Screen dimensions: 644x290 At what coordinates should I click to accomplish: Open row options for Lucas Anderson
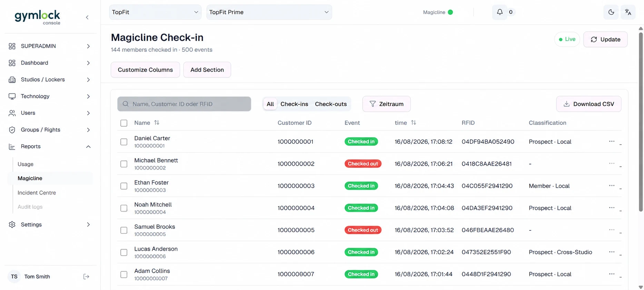(612, 252)
